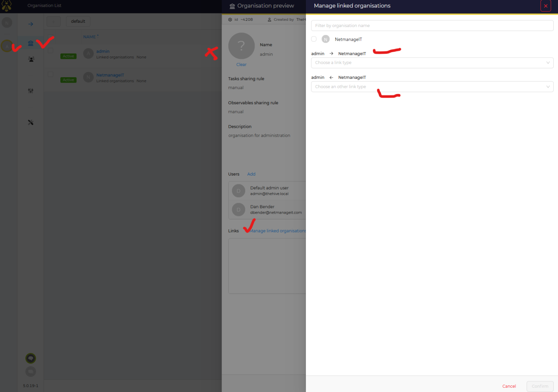The image size is (558, 392).
Task: Tick the NetmanageIT checkbox in linked organisations
Action: click(x=314, y=39)
